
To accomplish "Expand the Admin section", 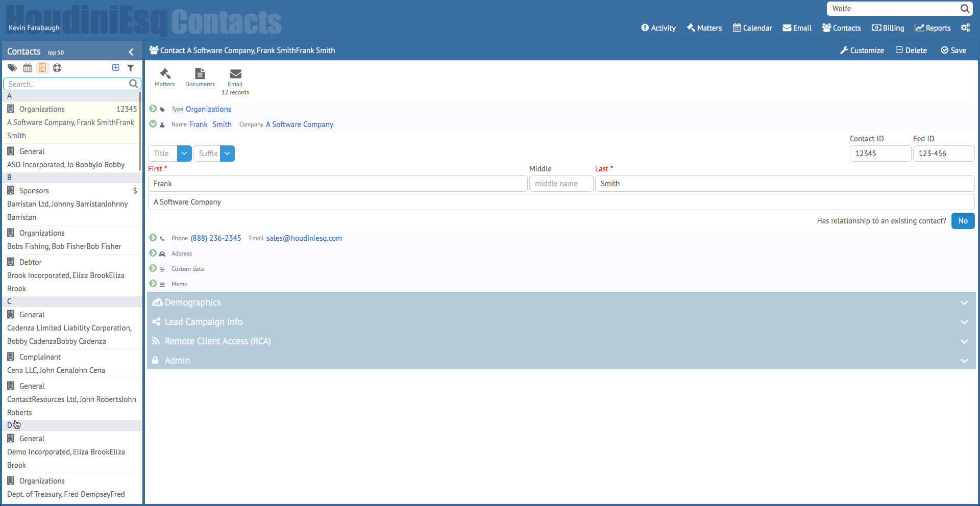I will point(561,361).
